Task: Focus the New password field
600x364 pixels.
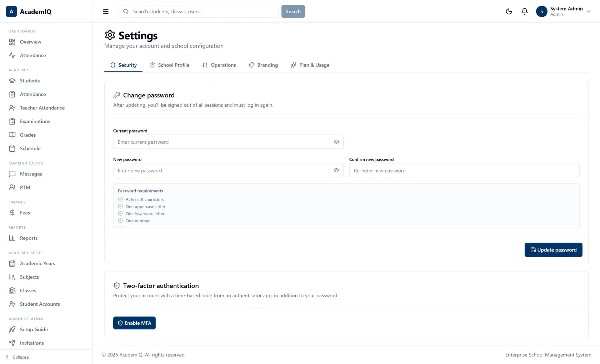Action: click(228, 170)
